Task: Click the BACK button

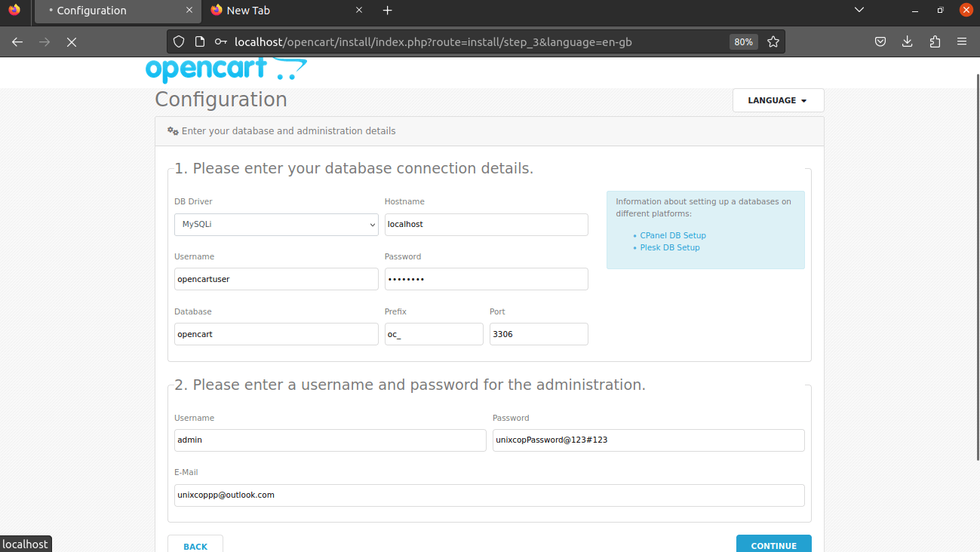Action: pyautogui.click(x=195, y=545)
